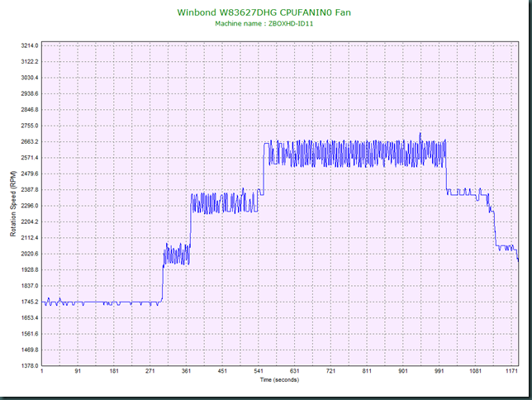Click the 1928.8 y-axis value
532x400 pixels.
[x=30, y=269]
